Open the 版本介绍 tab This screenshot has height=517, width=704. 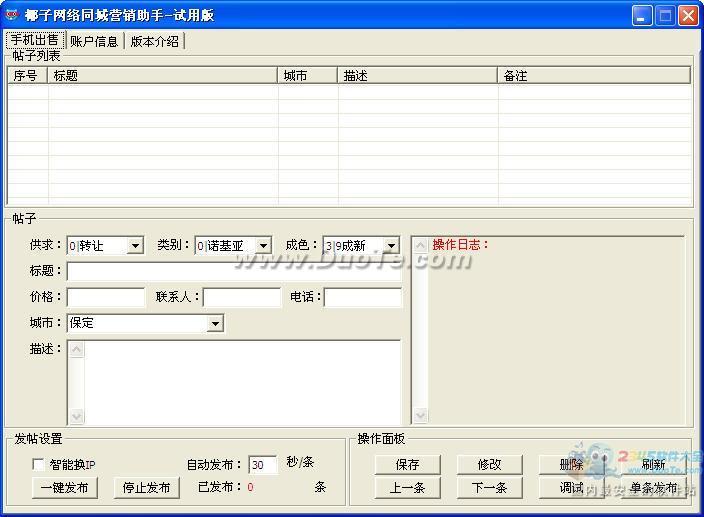coord(154,41)
